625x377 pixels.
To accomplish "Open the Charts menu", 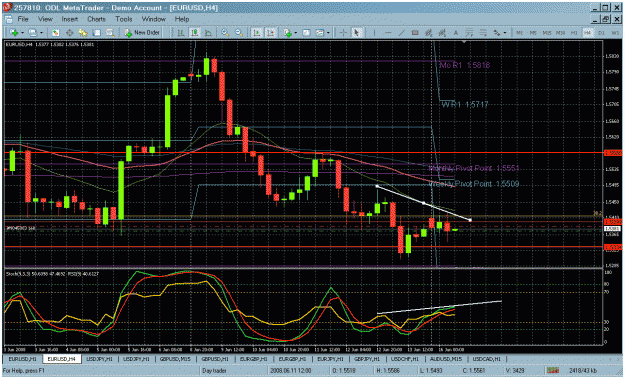I will (x=96, y=19).
